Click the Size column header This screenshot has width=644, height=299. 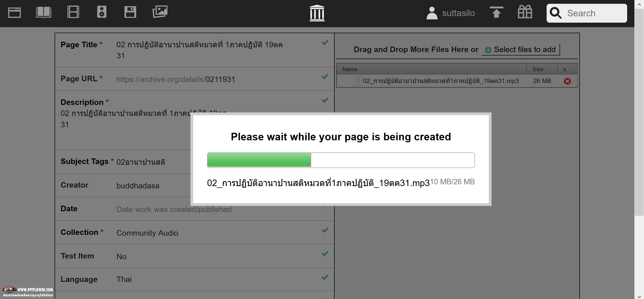click(542, 69)
